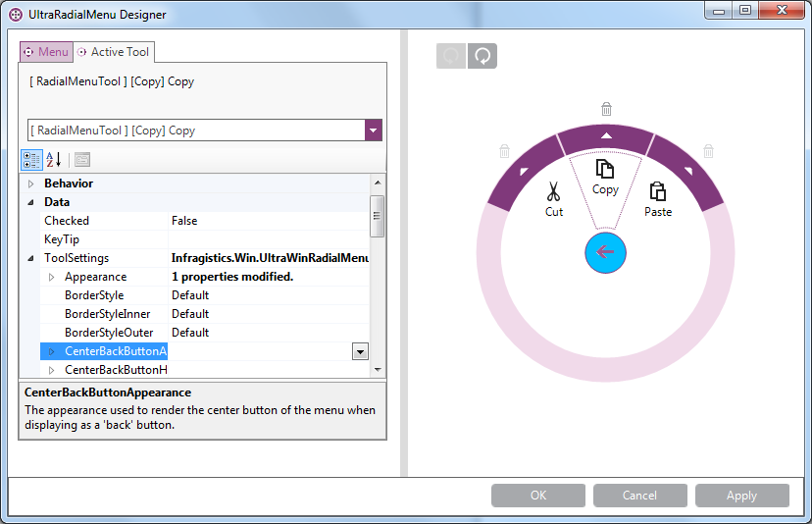Screen dimensions: 812x524
Task: Click the active clockwise rotate button
Action: (482, 56)
